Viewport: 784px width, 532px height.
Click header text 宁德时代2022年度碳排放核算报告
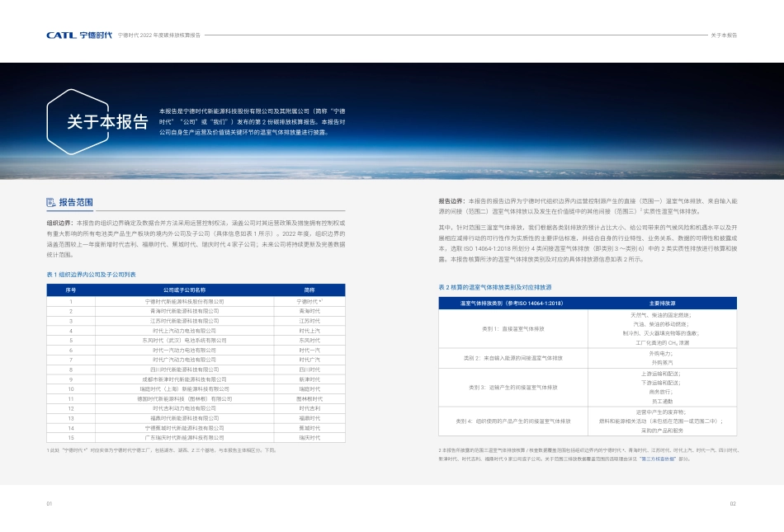pos(159,35)
